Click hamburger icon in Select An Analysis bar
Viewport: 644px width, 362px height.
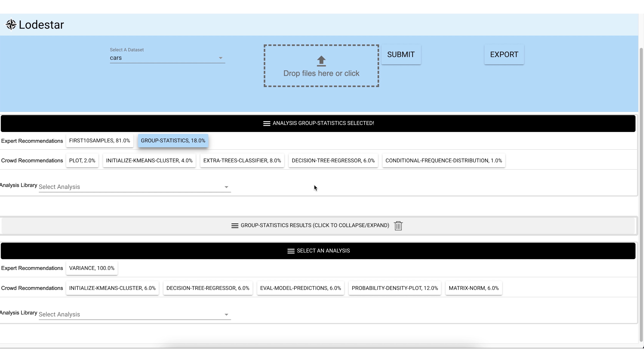[x=291, y=251]
